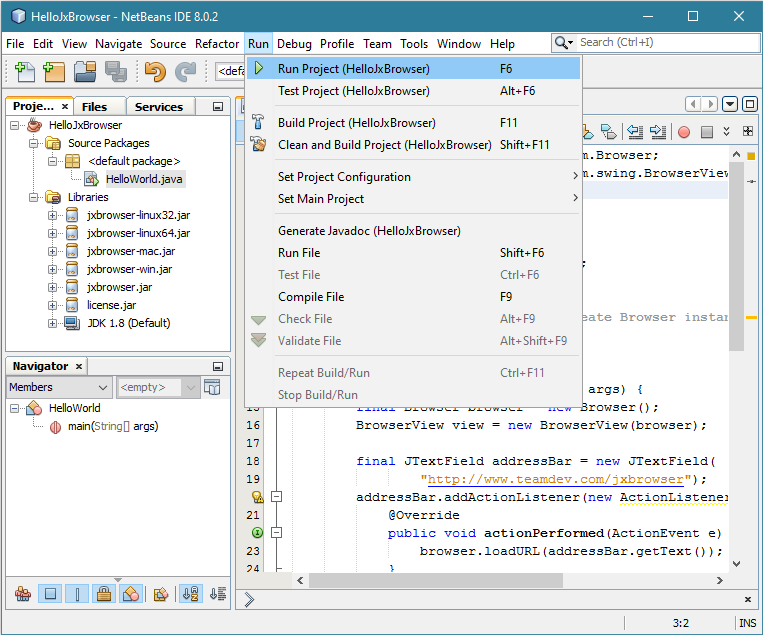
Task: Click the Search (Ctrl+I) input field
Action: (668, 42)
